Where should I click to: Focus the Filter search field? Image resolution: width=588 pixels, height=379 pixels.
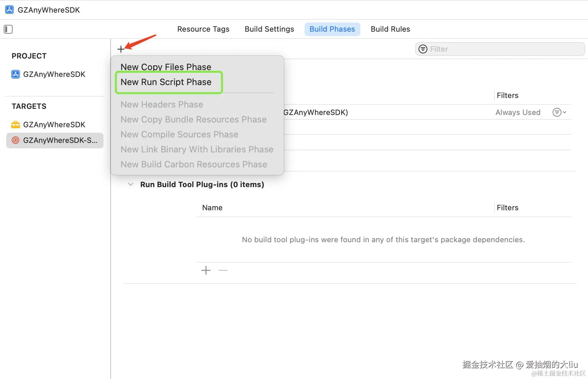[x=500, y=49]
